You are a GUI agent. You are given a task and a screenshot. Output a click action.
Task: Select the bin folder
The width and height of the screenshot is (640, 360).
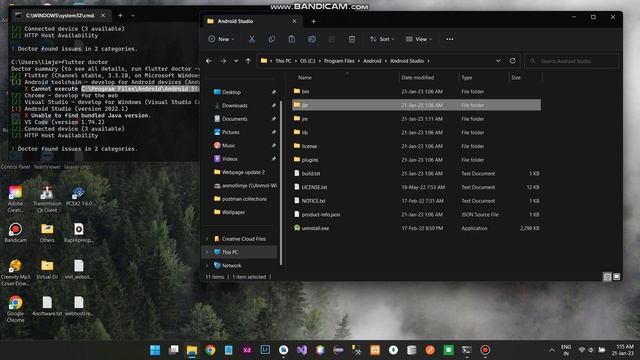tap(416, 91)
